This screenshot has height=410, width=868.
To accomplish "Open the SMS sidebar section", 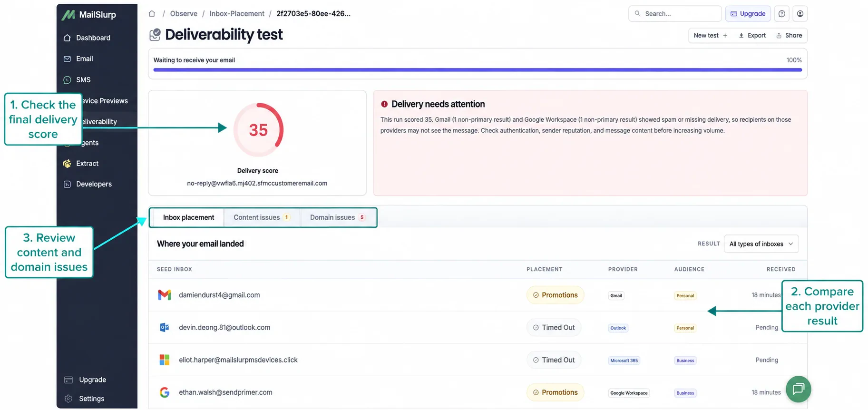I will [83, 80].
